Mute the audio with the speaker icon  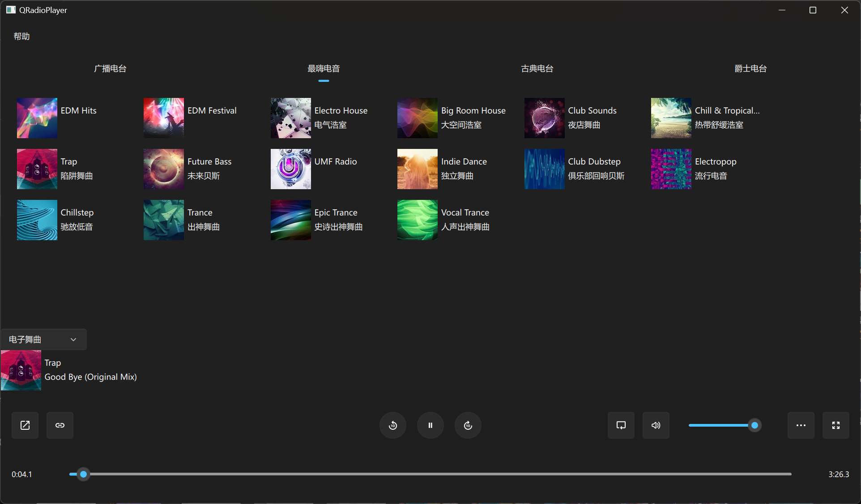coord(655,425)
